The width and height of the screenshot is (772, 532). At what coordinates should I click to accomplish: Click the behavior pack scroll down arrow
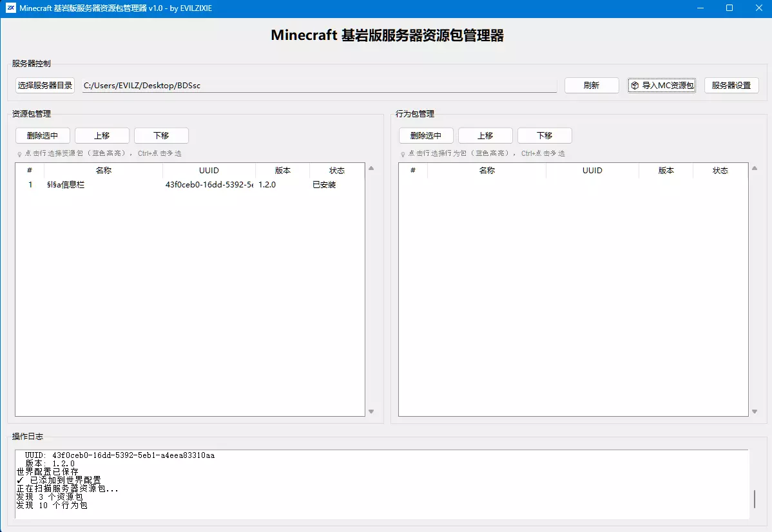coord(755,412)
